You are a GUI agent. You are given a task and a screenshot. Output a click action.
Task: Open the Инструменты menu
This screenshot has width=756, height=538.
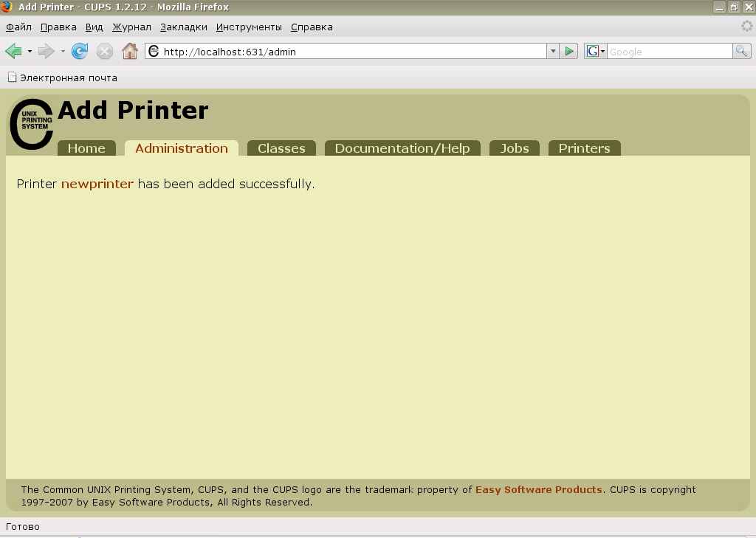tap(249, 27)
